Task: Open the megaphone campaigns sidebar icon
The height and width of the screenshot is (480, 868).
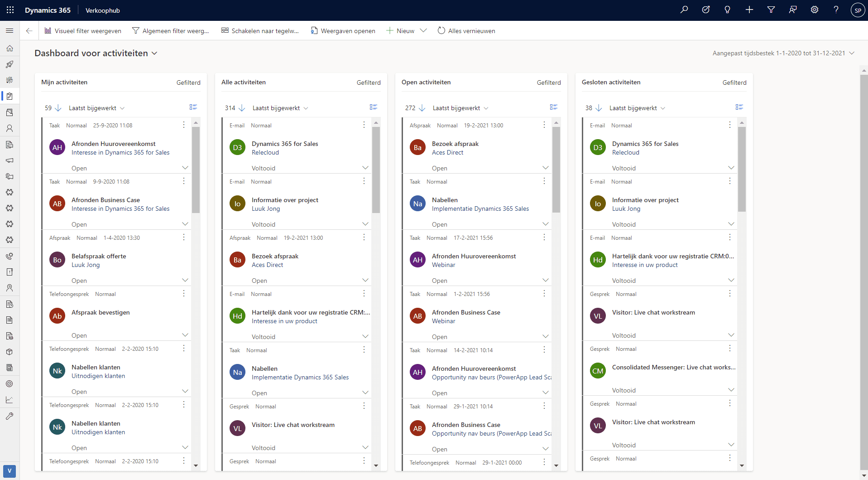Action: point(10,160)
